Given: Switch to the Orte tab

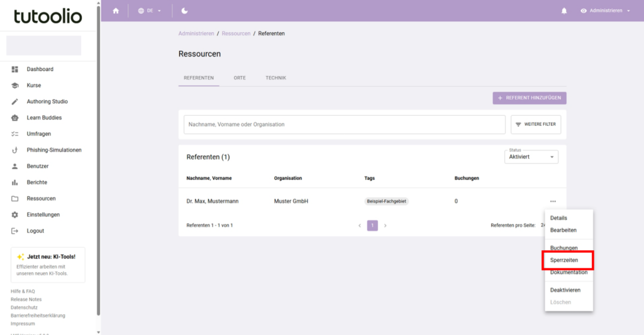Looking at the screenshot, I should [x=240, y=78].
